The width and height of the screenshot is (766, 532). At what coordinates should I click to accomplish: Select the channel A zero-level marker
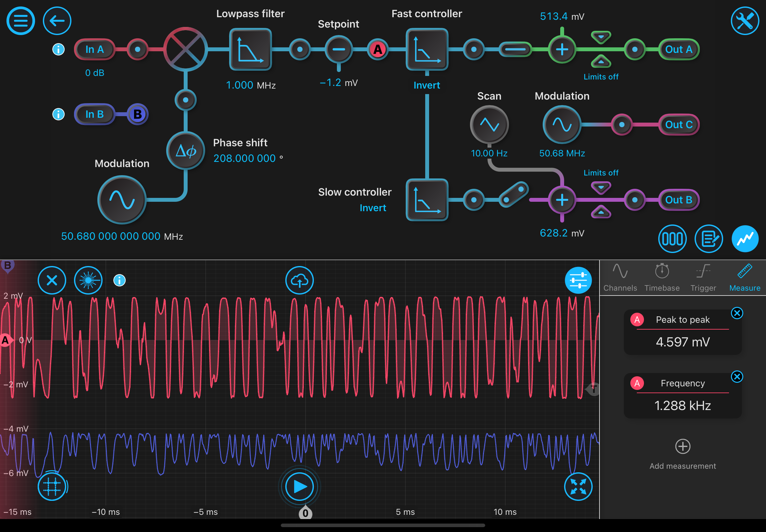pyautogui.click(x=6, y=340)
